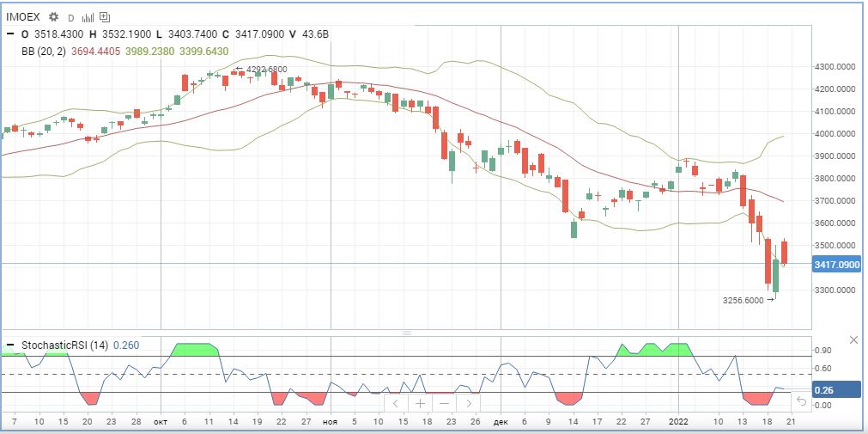Click the current price label 3417.0900
The height and width of the screenshot is (434, 868).
tap(837, 265)
